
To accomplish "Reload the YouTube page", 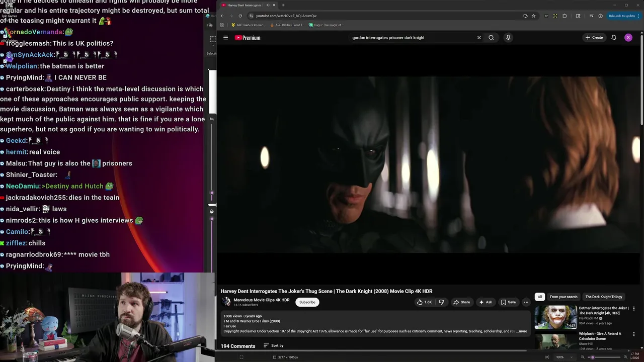I will [240, 16].
